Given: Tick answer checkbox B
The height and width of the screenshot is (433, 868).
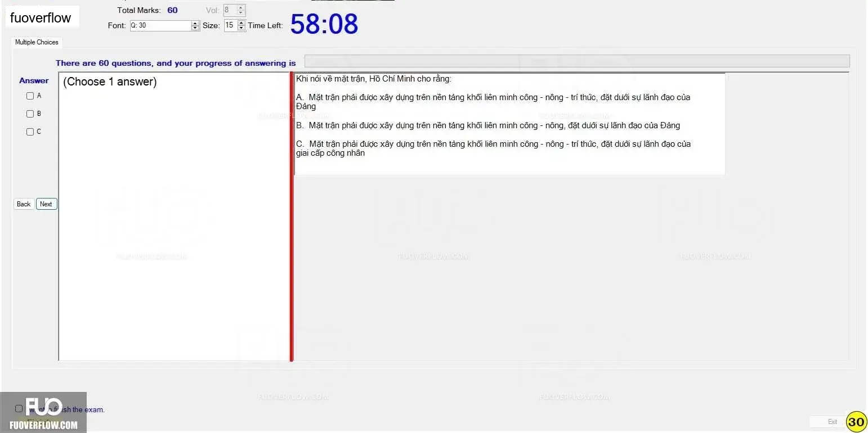Looking at the screenshot, I should (x=30, y=114).
